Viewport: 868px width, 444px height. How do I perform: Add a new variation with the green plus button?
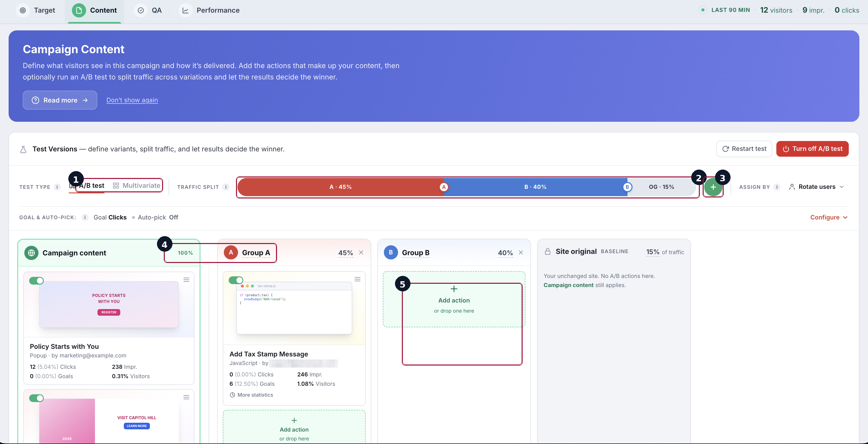click(x=713, y=187)
